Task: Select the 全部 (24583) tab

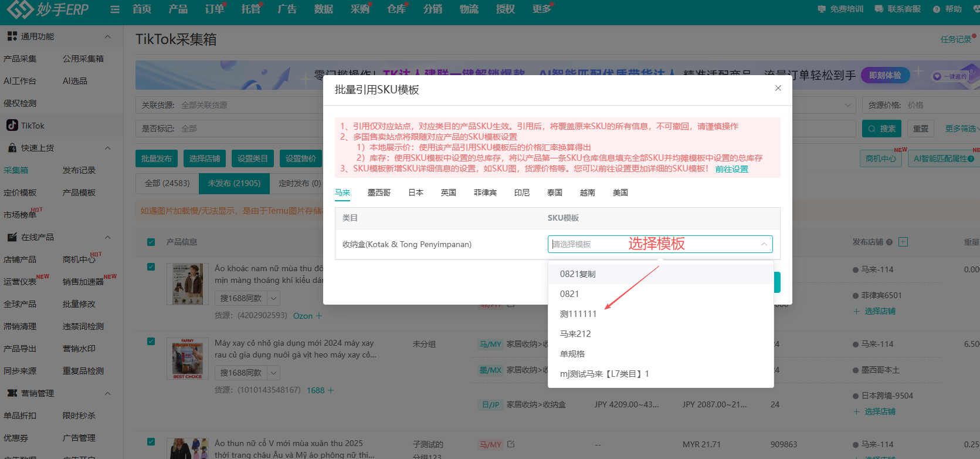Action: pyautogui.click(x=167, y=183)
